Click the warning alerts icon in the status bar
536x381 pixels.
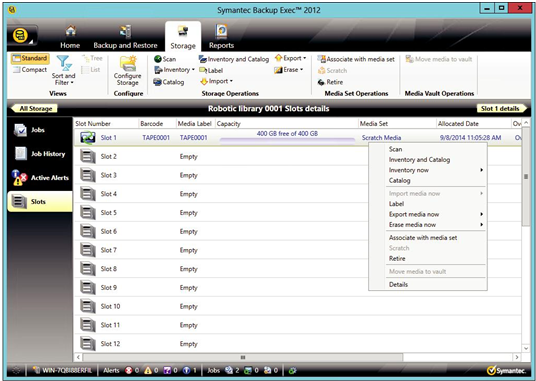[148, 370]
